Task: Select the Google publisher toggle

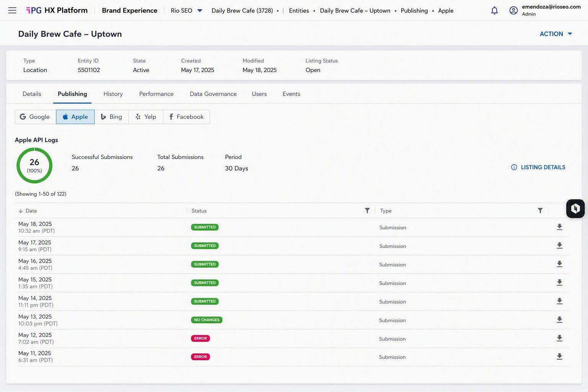Action: 35,117
